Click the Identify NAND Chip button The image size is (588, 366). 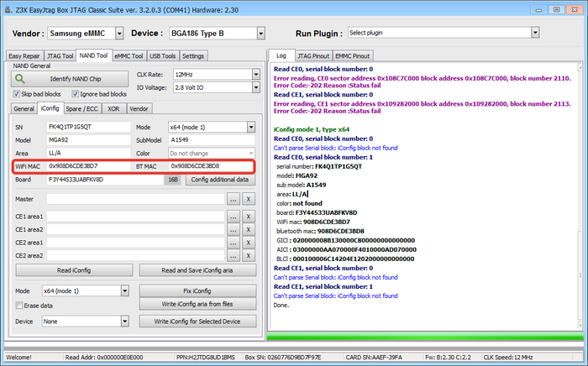(70, 79)
